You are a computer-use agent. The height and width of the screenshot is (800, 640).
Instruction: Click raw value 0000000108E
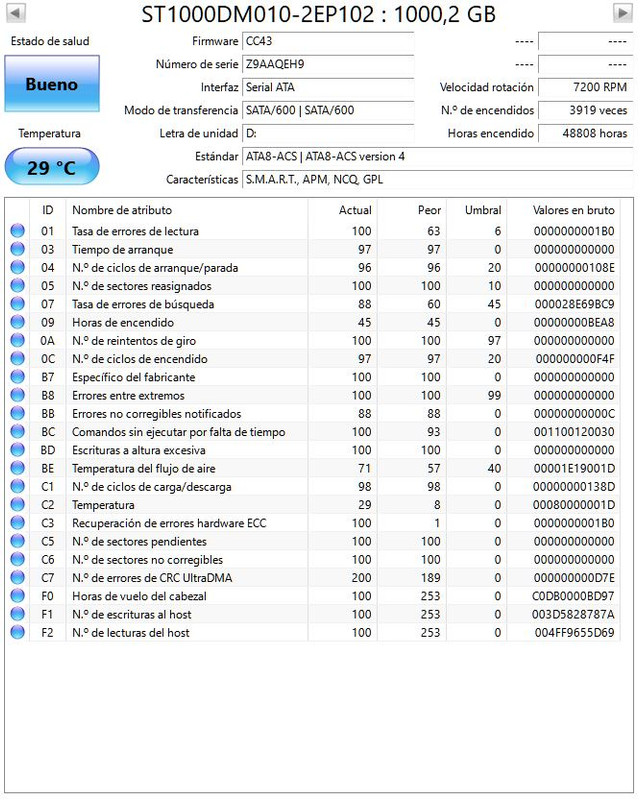point(574,267)
